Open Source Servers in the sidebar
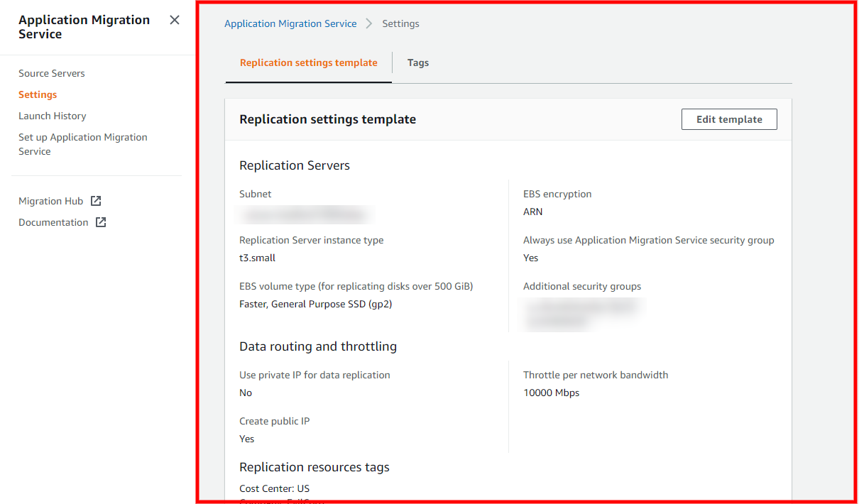Screen dimensions: 859x504 [52, 73]
